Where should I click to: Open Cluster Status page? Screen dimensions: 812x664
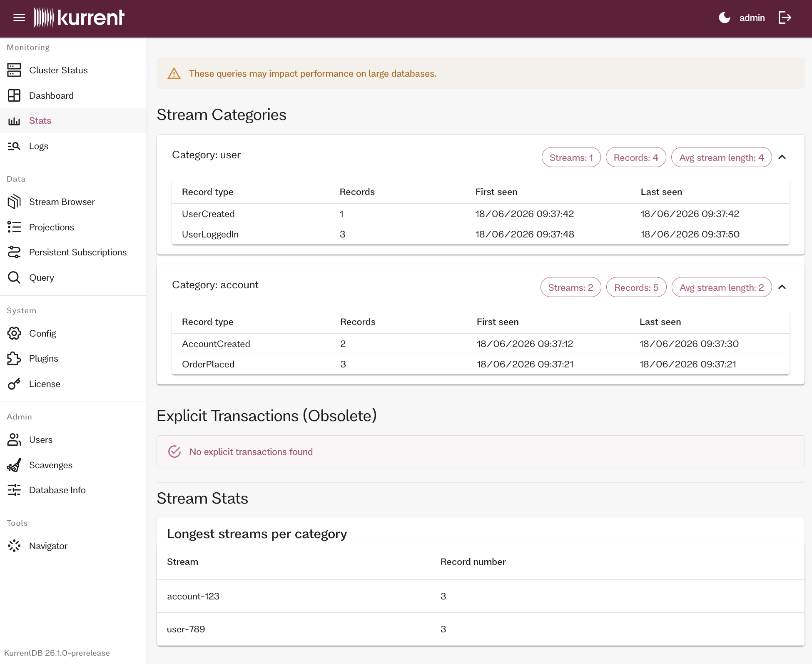tap(73, 70)
